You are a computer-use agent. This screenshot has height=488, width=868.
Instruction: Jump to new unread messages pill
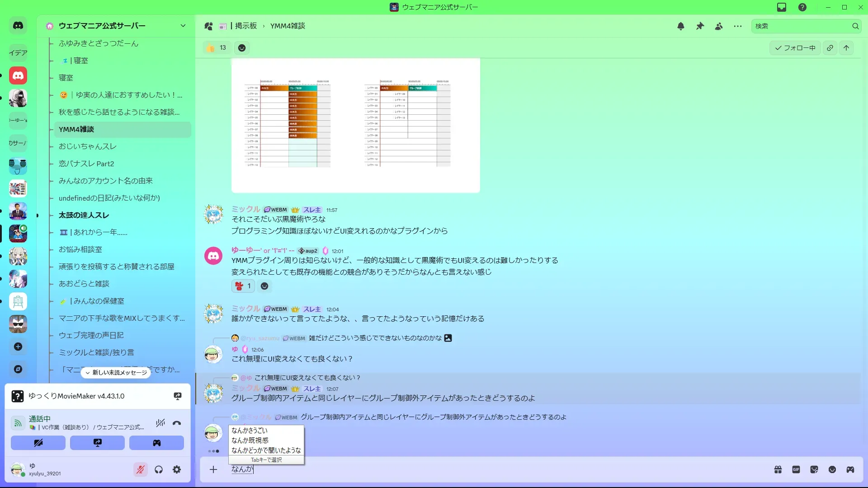click(116, 373)
